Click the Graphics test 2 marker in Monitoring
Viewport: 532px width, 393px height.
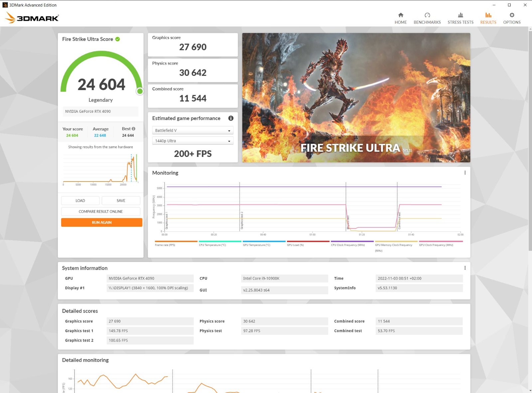(x=242, y=220)
